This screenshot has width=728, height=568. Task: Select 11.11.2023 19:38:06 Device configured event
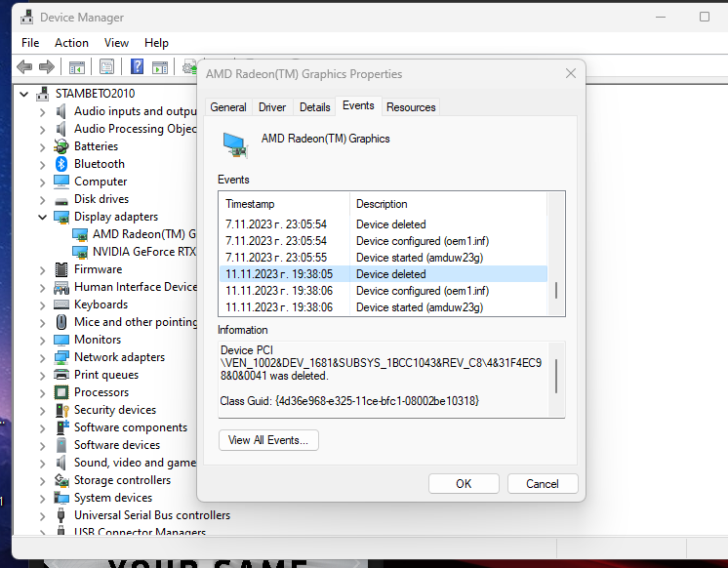pos(384,291)
